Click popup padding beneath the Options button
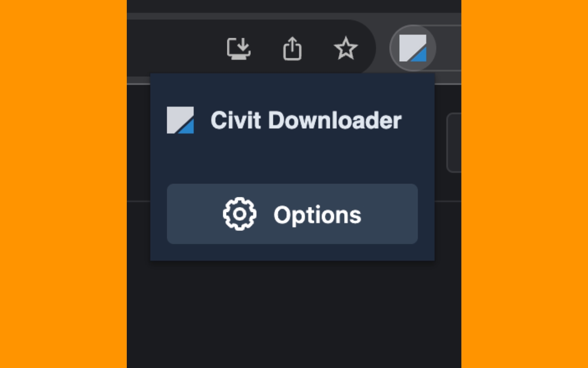The height and width of the screenshot is (368, 588). click(x=292, y=252)
